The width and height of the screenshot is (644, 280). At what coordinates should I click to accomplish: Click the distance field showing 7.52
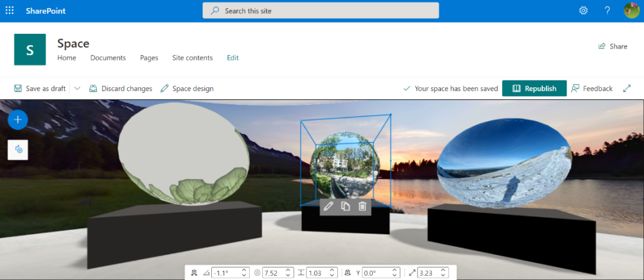pyautogui.click(x=278, y=272)
